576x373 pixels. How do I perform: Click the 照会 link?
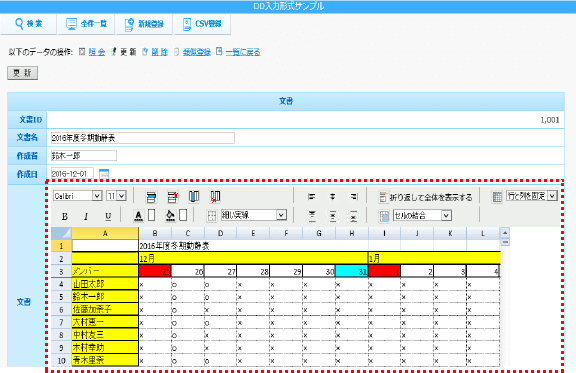pyautogui.click(x=97, y=52)
